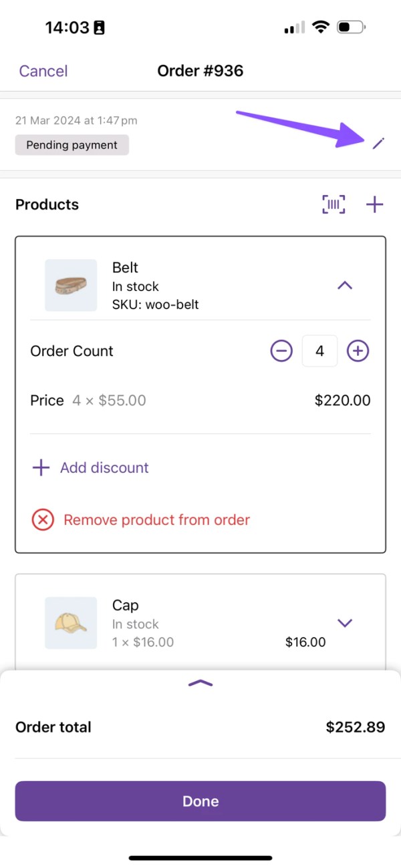Tap the plus icon to add product
Screen dimensions: 401x868
[x=375, y=204]
